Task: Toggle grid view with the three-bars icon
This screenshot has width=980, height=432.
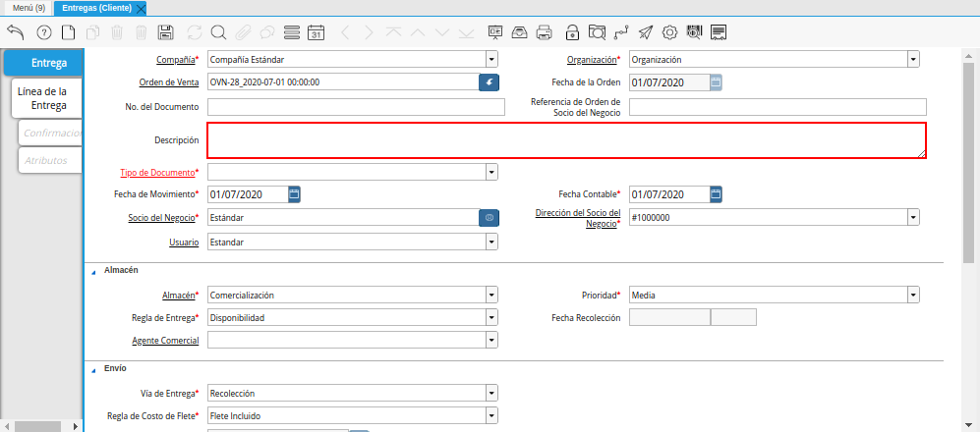Action: tap(291, 32)
